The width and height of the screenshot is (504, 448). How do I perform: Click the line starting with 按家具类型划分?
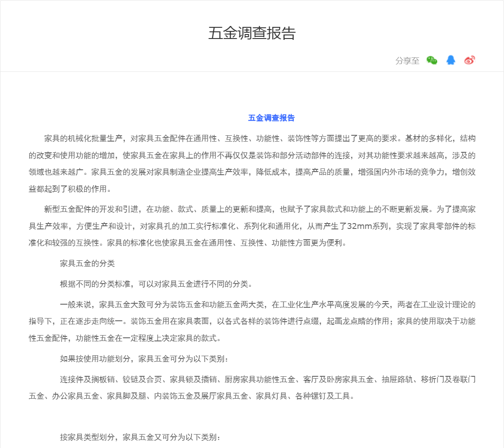(140, 437)
